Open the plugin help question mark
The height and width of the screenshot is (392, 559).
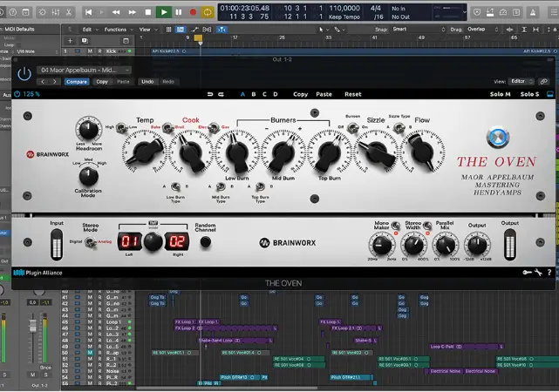point(551,273)
